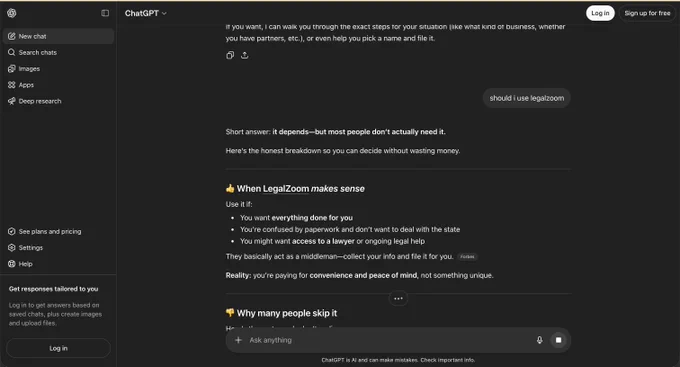Click the 'Reality:' paragraph
Image resolution: width=680 pixels, height=367 pixels.
coord(359,275)
